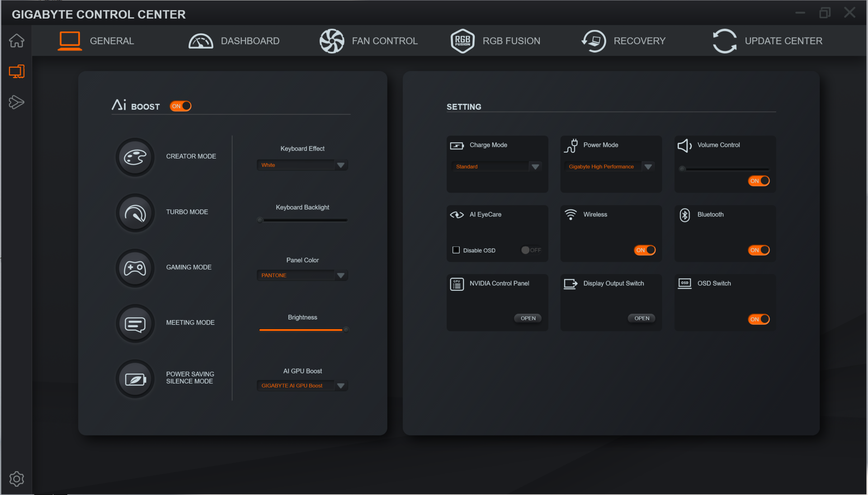Turn off the AI Boost toggle
Image resolution: width=868 pixels, height=495 pixels.
[180, 106]
